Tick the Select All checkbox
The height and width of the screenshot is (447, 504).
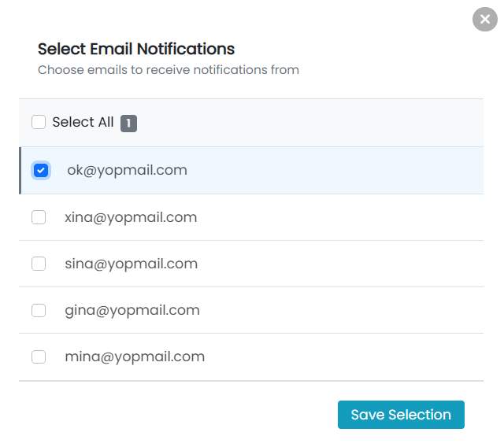click(x=39, y=122)
